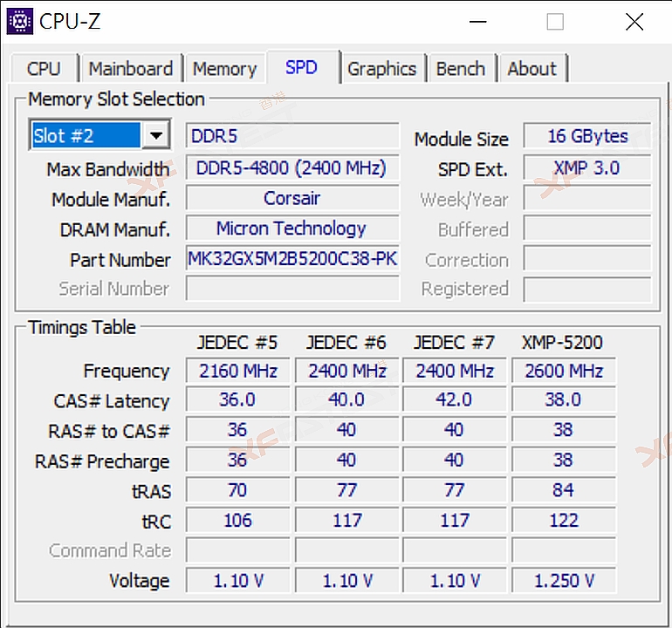Show the About tab
672x628 pixels.
(x=532, y=69)
